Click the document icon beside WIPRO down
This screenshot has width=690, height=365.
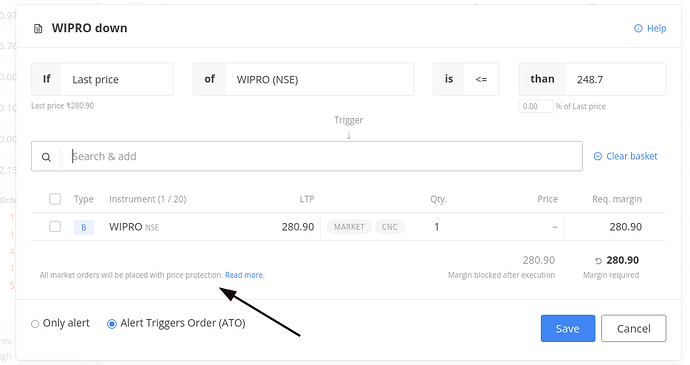coord(38,29)
